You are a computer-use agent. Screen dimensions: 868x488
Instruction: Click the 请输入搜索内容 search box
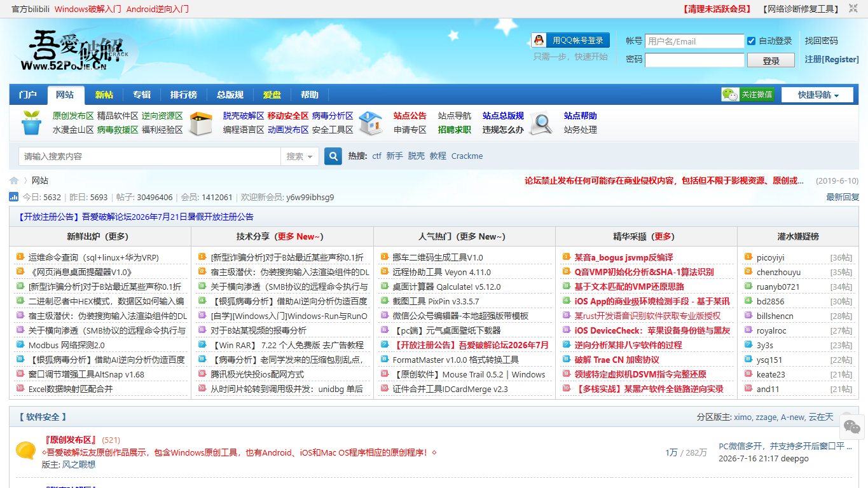[149, 156]
